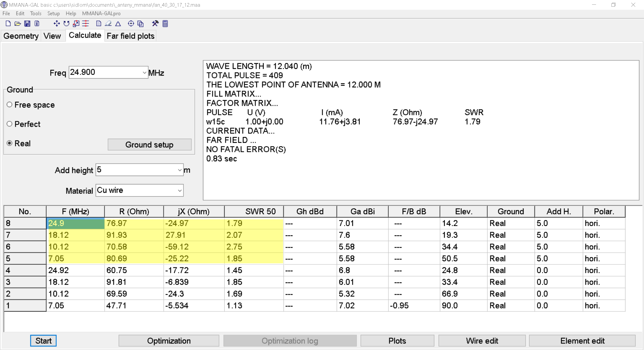This screenshot has width=644, height=350.
Task: Click the eraser toolbar icon
Action: pyautogui.click(x=108, y=24)
